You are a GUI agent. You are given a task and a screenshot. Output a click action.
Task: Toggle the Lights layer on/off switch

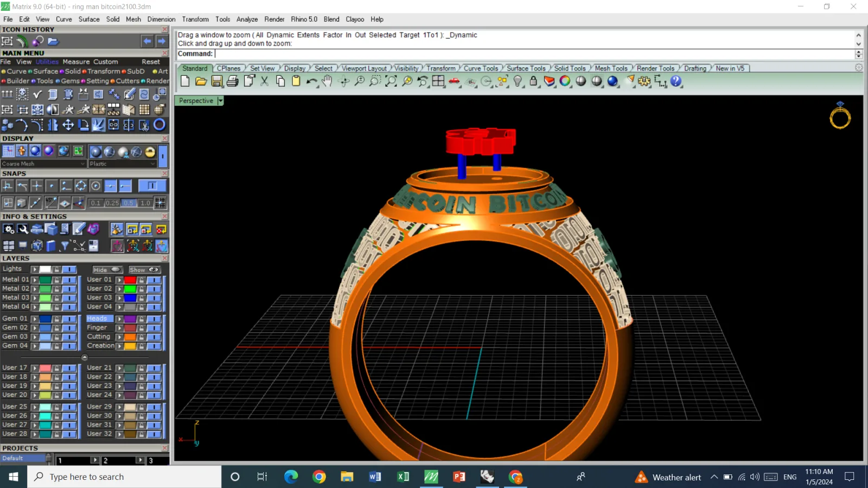tap(69, 269)
